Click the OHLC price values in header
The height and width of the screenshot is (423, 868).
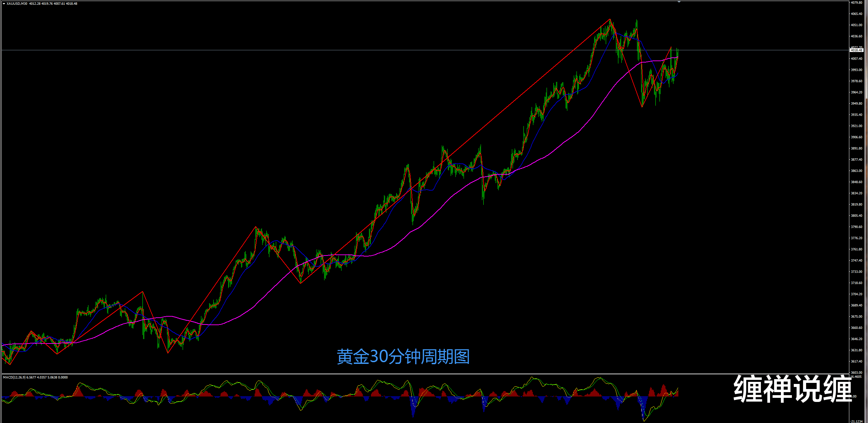53,4
